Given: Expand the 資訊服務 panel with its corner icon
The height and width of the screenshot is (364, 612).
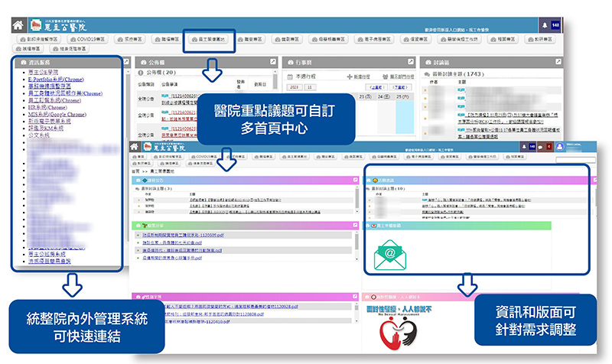Looking at the screenshot, I should pyautogui.click(x=126, y=62).
